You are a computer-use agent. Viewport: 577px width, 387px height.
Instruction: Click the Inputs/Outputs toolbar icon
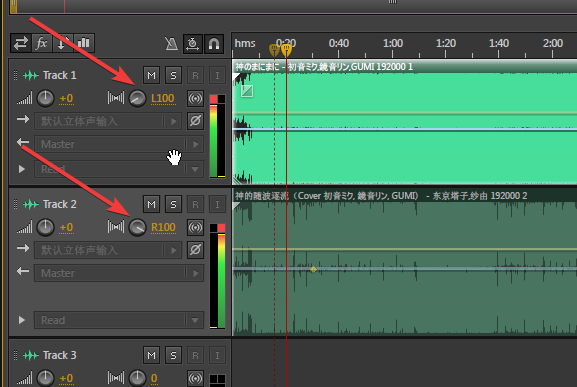[21, 43]
